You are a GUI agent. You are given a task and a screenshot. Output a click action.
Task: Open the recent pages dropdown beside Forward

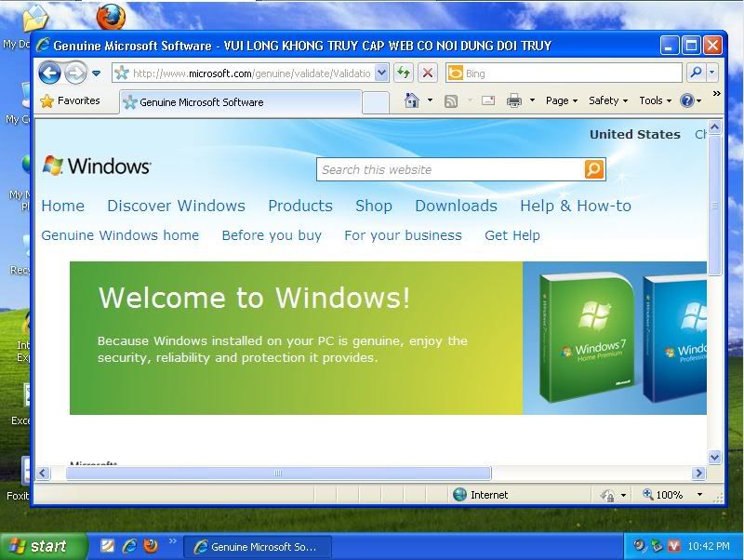click(97, 73)
